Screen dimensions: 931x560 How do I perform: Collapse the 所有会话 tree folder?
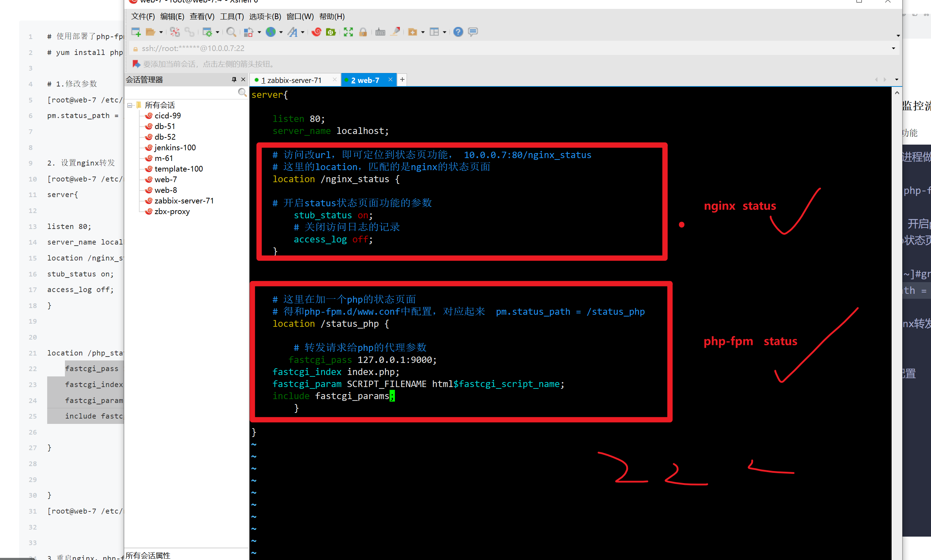pyautogui.click(x=130, y=105)
